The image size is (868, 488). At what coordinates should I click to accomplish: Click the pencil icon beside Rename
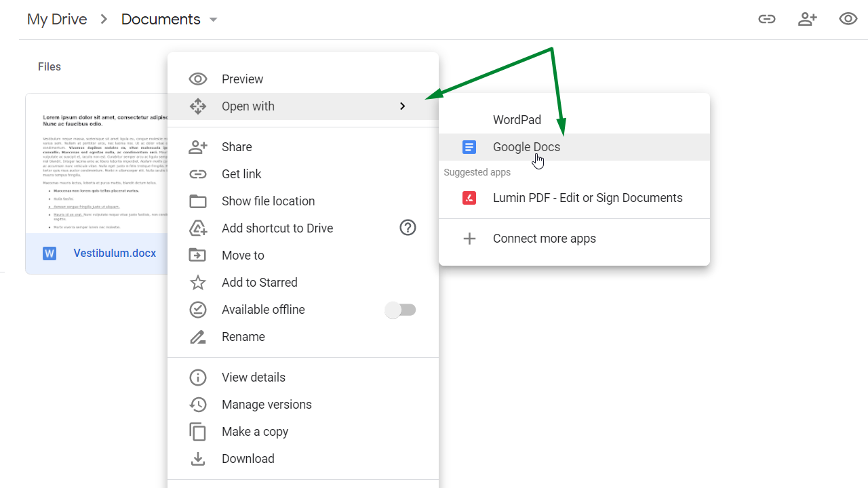197,337
